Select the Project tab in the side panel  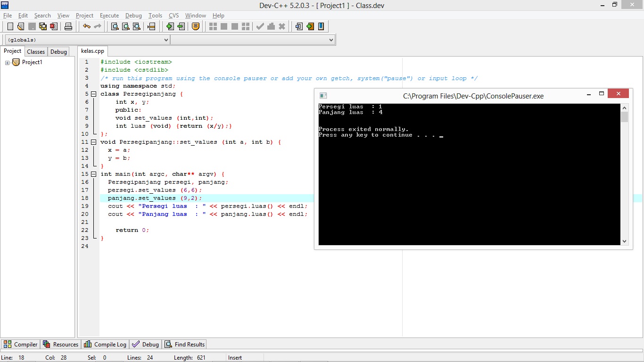[12, 51]
